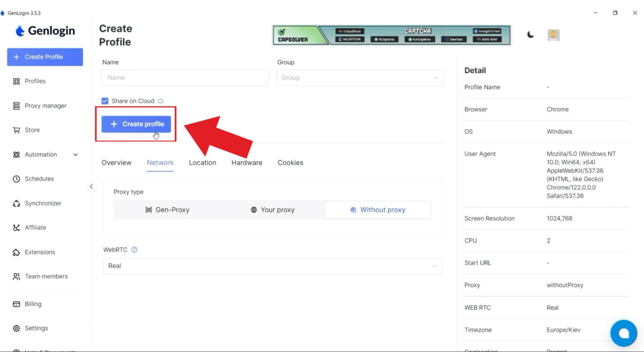The width and height of the screenshot is (644, 352).
Task: Click the Schedules clock icon
Action: (x=16, y=179)
